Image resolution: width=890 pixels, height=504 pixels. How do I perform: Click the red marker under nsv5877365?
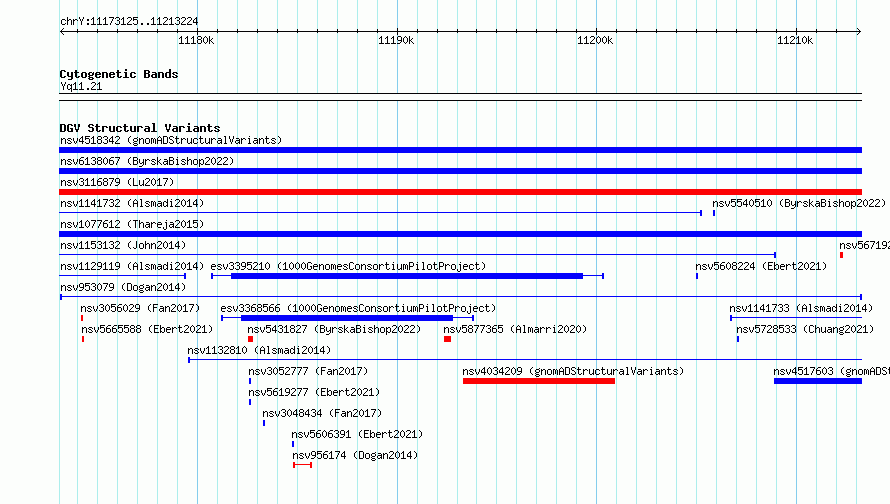coord(447,339)
